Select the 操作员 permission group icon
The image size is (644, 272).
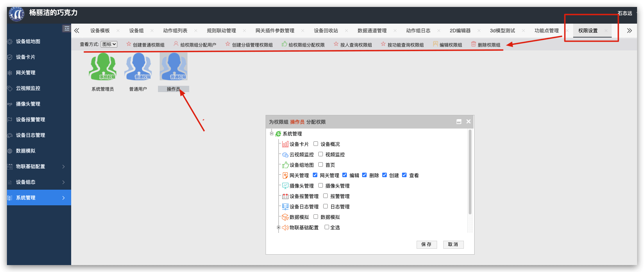point(174,67)
